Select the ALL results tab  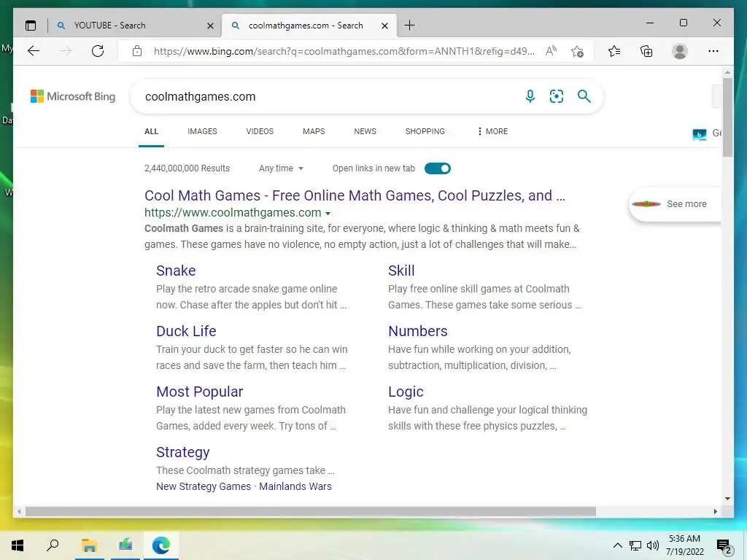coord(151,131)
